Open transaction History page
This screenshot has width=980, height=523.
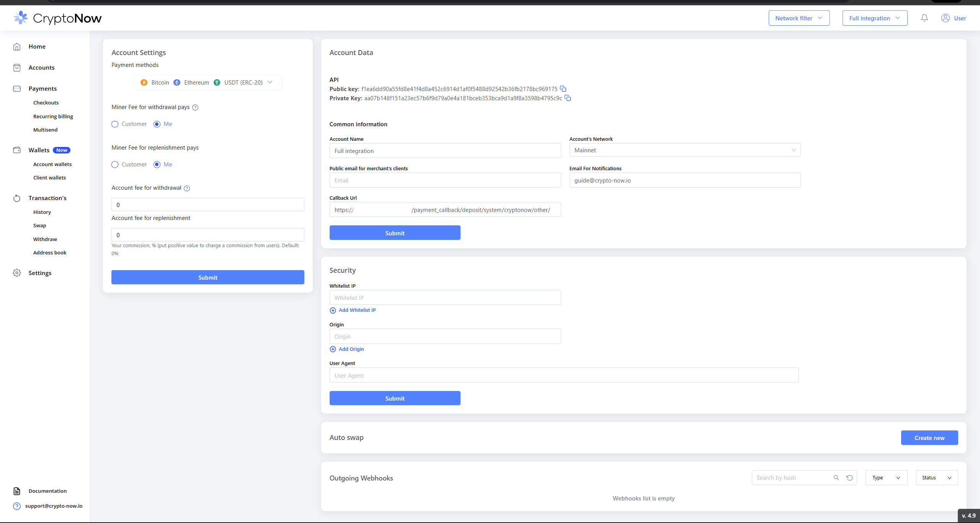(42, 212)
